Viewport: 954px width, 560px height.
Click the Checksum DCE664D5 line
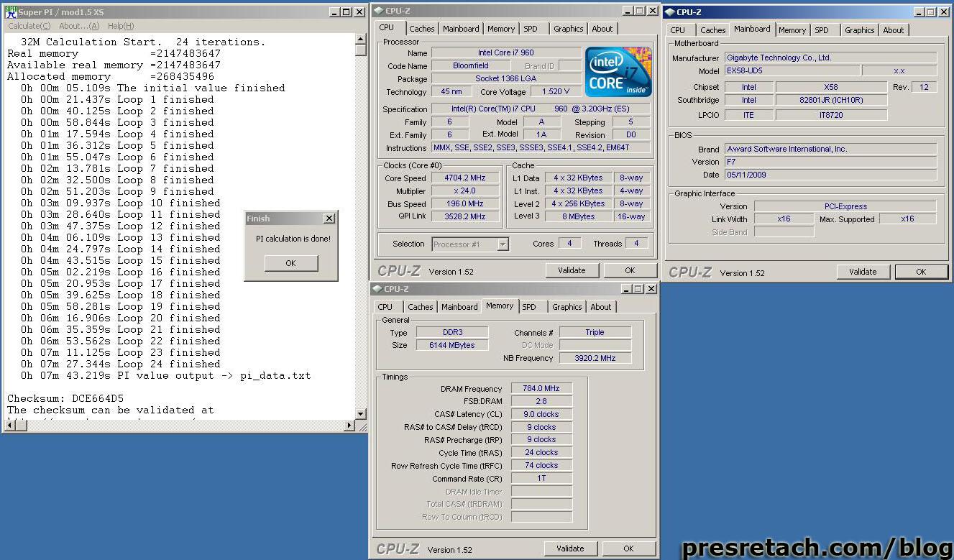65,398
